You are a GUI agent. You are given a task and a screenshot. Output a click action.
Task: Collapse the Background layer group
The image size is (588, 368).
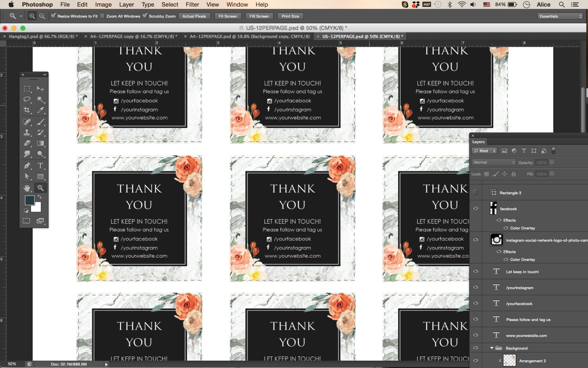coord(492,348)
